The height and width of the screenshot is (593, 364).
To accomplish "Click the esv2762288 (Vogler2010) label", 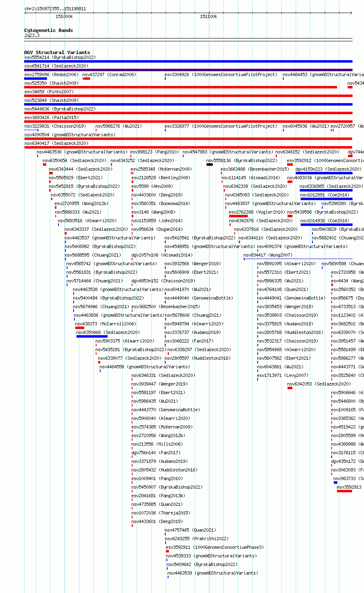I will coord(257,212).
